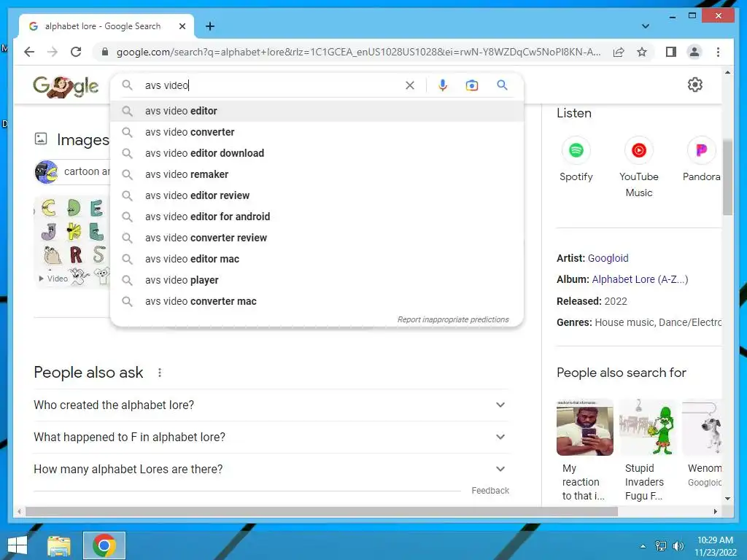Viewport: 747px width, 560px height.
Task: Click the Feedback link
Action: (490, 491)
